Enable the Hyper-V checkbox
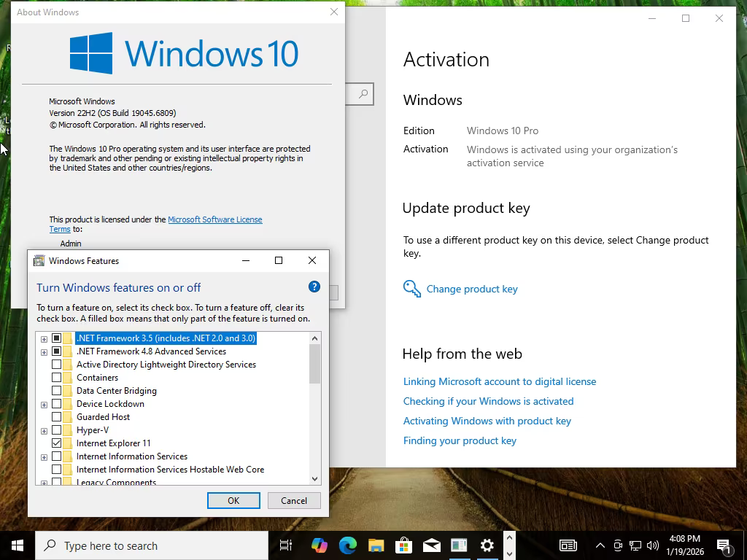This screenshot has height=560, width=747. 56,430
